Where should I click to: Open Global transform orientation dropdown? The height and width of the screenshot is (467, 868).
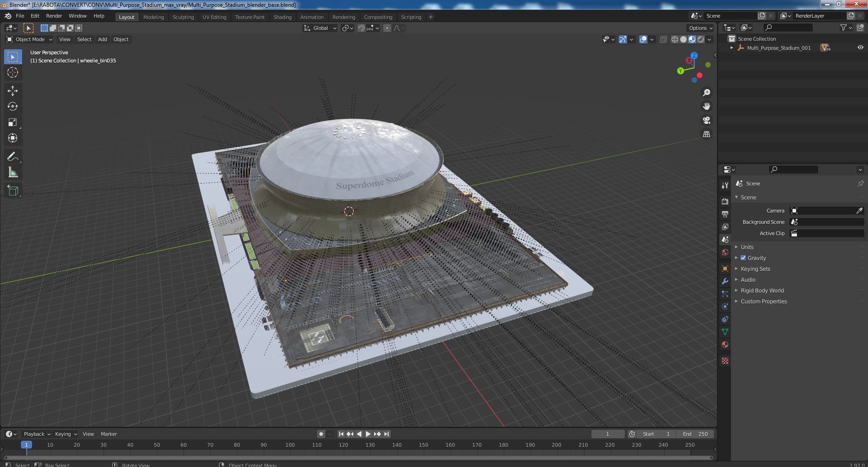coord(320,28)
